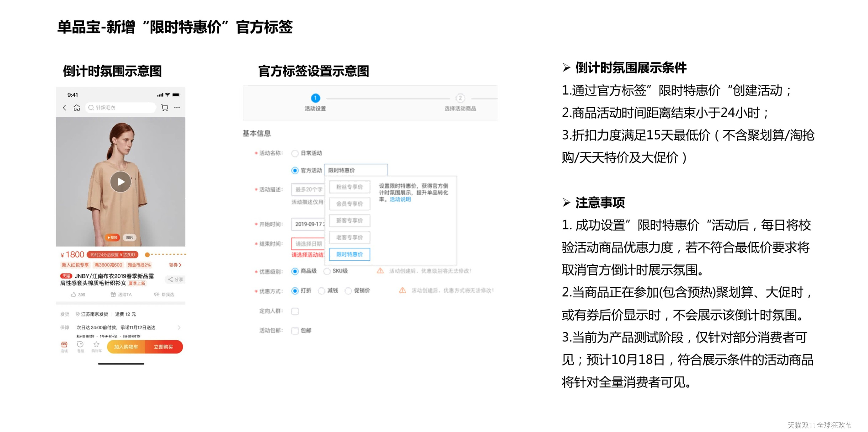Tap the back arrow in phone header
Screen dimensions: 868x432
pos(64,108)
